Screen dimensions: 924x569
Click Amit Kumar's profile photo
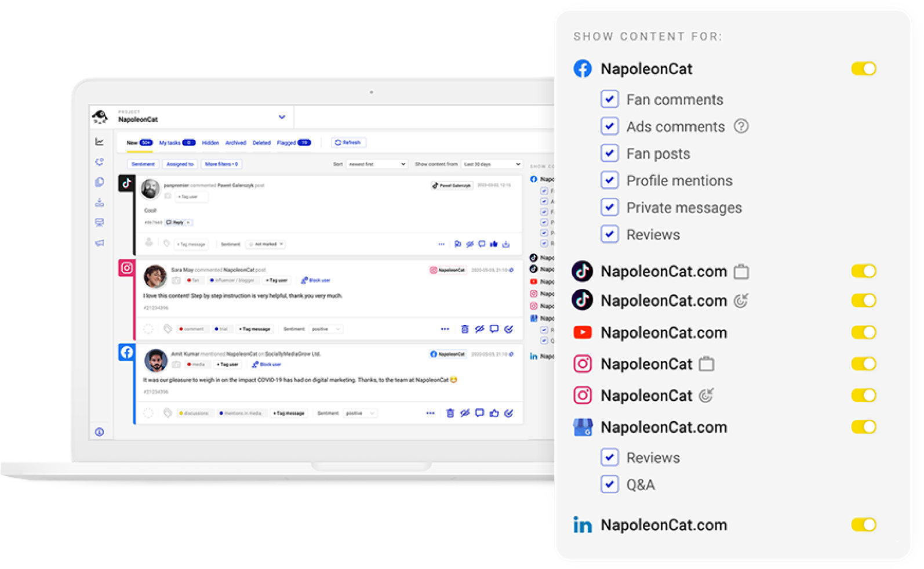tap(155, 360)
